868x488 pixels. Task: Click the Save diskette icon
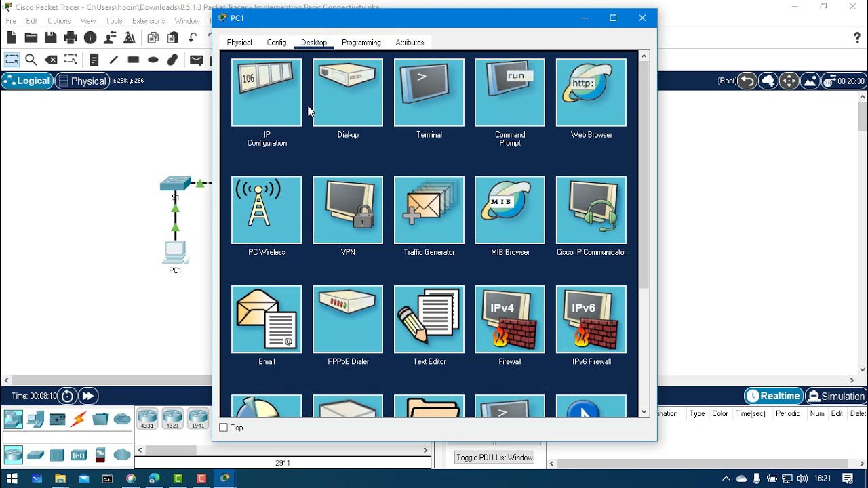click(x=51, y=38)
